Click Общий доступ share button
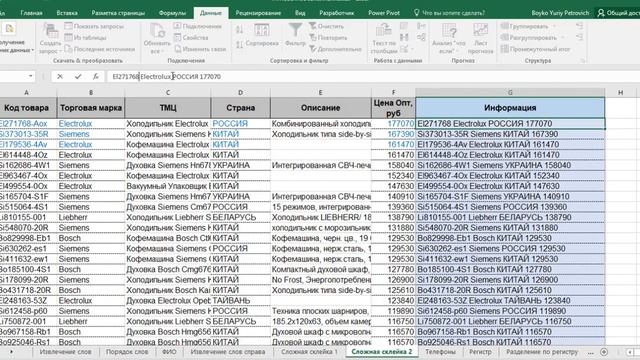Image resolution: width=640 pixels, height=360 pixels. click(618, 13)
